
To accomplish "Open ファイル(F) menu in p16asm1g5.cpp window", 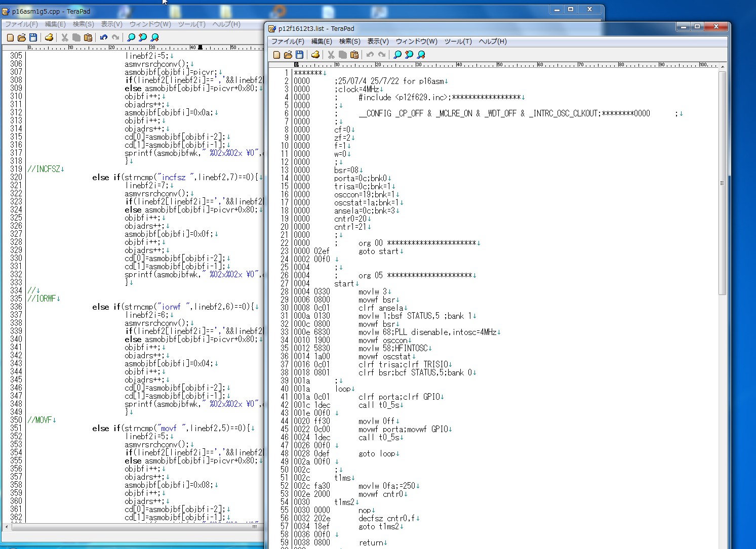I will 21,24.
